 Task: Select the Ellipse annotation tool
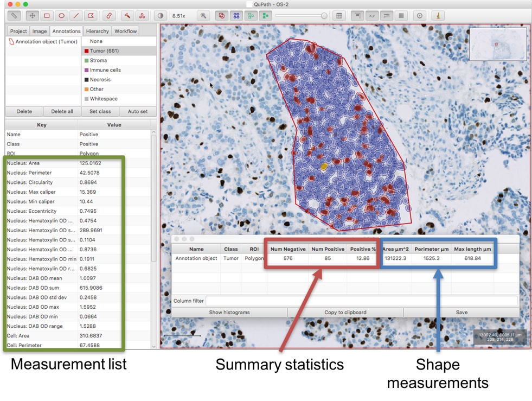coord(61,16)
